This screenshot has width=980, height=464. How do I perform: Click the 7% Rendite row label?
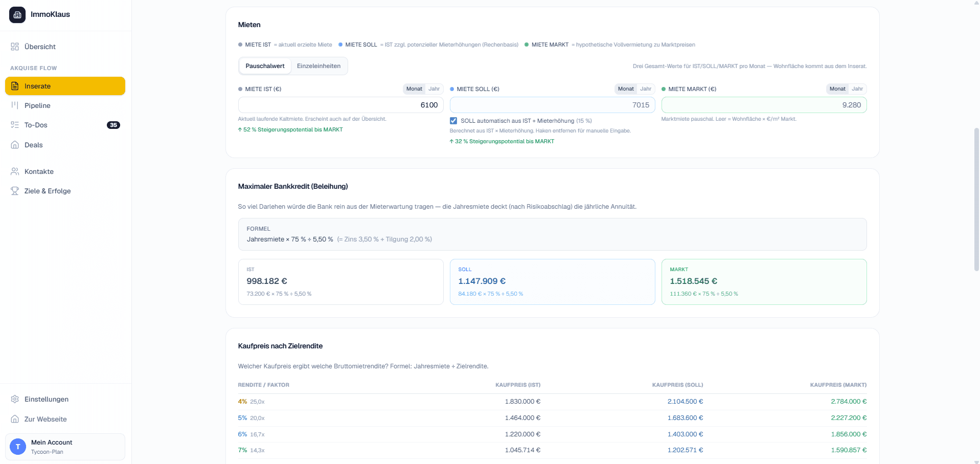[x=242, y=450]
